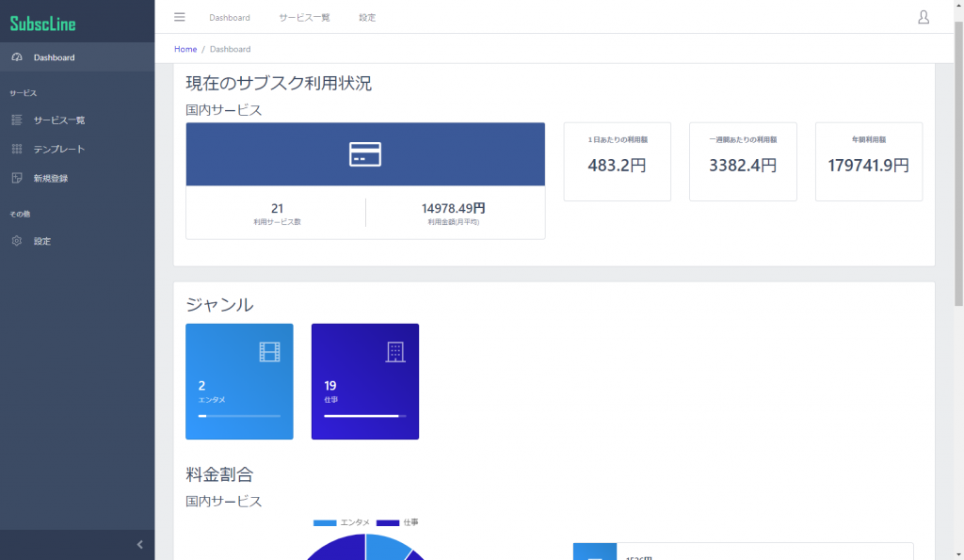Screen dimensions: 964x560
Task: Click the Dashboard speedometer icon in sidebar
Action: (x=17, y=57)
